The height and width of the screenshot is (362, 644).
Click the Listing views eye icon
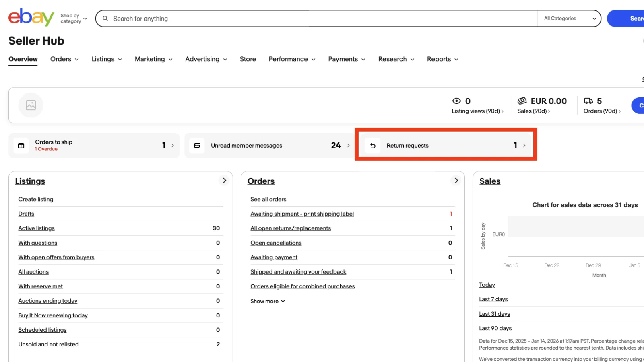[x=456, y=101]
